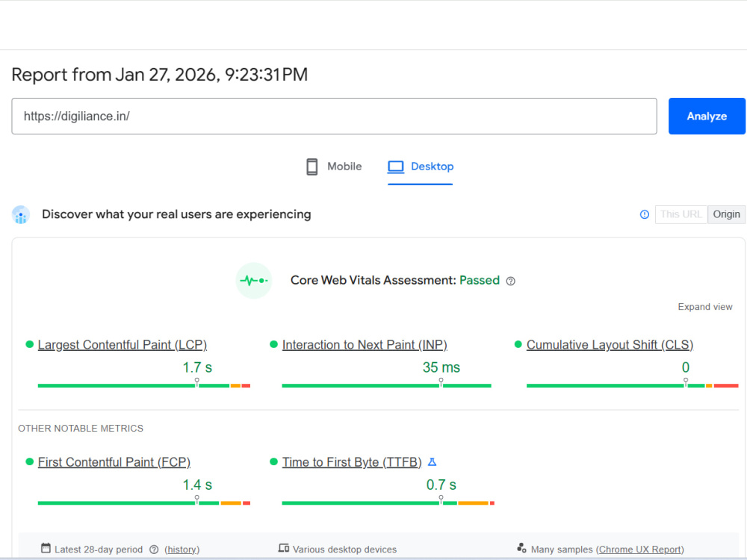Click the experimental flask icon beside TTFB
This screenshot has width=747, height=560.
tap(432, 462)
